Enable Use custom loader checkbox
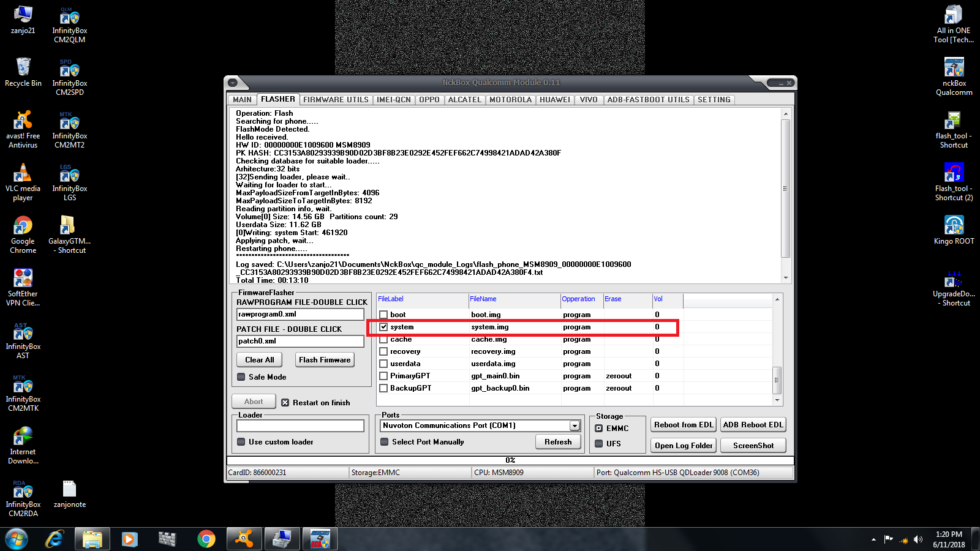 click(241, 442)
